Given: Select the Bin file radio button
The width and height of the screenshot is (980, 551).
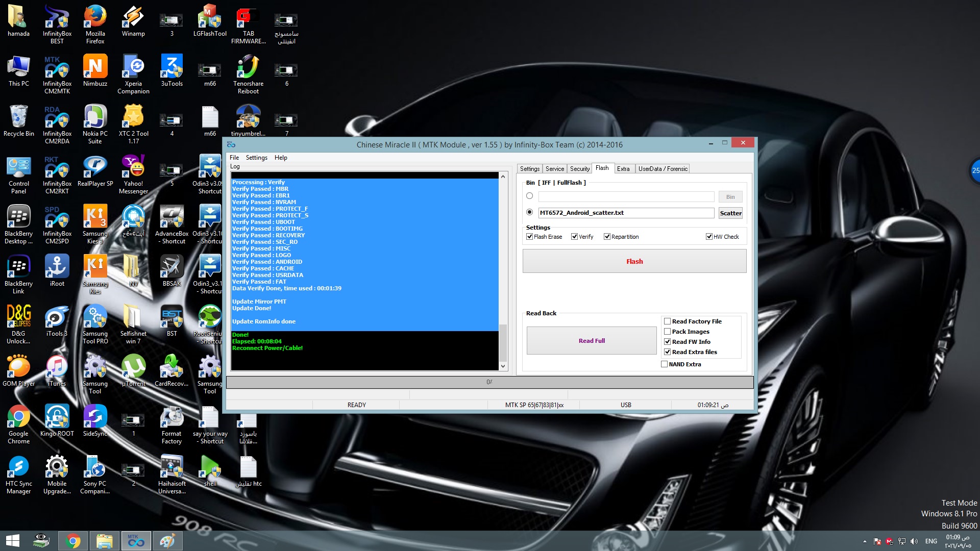Looking at the screenshot, I should coord(529,196).
